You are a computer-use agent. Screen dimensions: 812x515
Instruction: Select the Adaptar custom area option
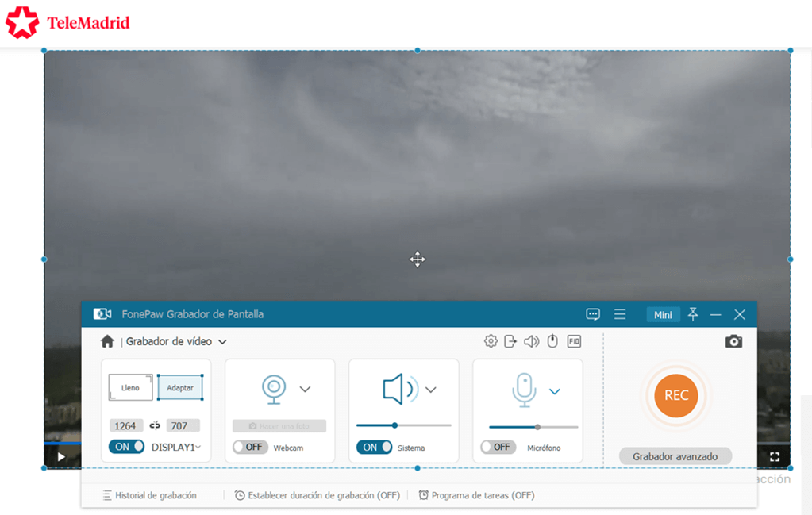point(180,388)
